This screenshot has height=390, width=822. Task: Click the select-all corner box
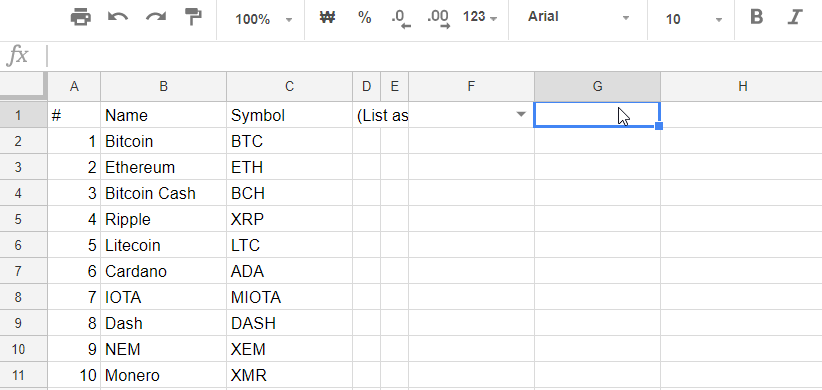[23, 86]
